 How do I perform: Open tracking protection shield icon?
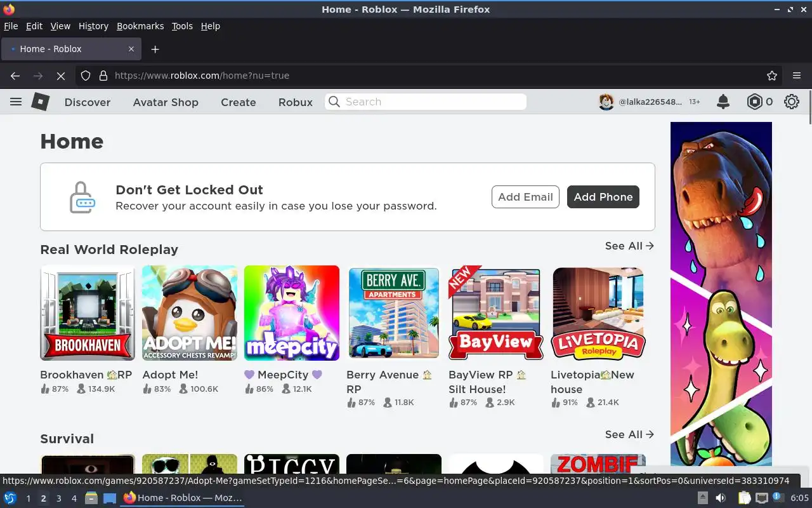click(86, 76)
